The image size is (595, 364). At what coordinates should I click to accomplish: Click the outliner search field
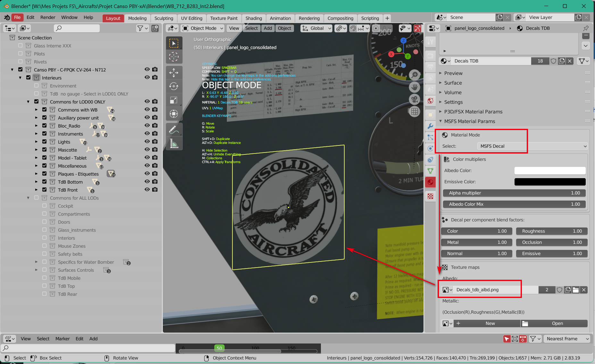coord(77,28)
